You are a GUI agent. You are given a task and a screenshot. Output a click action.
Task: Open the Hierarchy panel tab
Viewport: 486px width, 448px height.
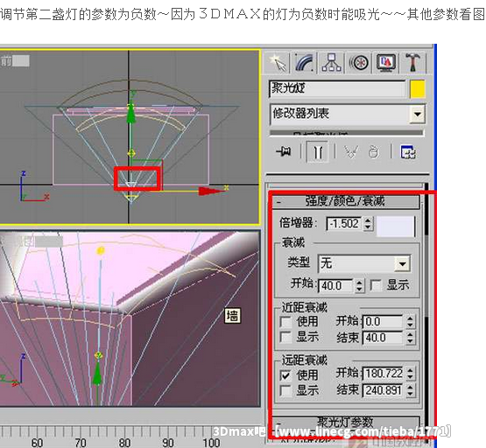pyautogui.click(x=331, y=62)
